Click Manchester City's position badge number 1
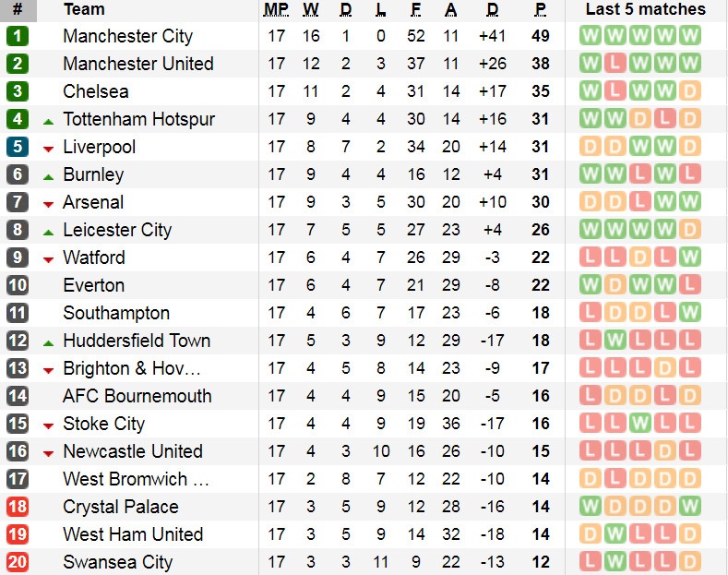728x575 pixels. pos(18,37)
